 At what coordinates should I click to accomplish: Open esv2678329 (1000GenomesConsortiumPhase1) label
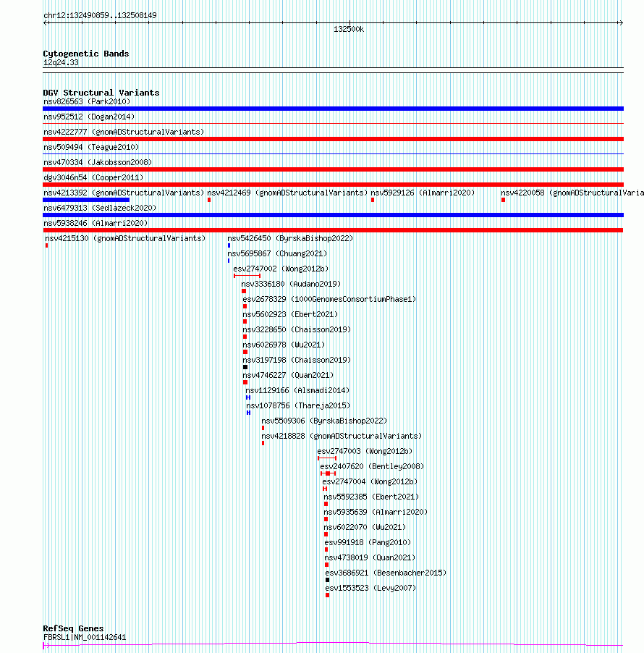click(x=329, y=299)
